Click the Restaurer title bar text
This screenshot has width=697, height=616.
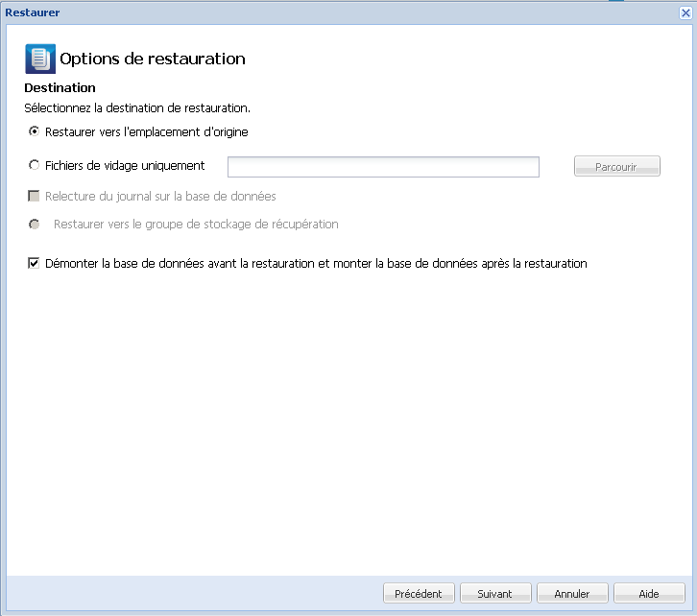tap(33, 12)
